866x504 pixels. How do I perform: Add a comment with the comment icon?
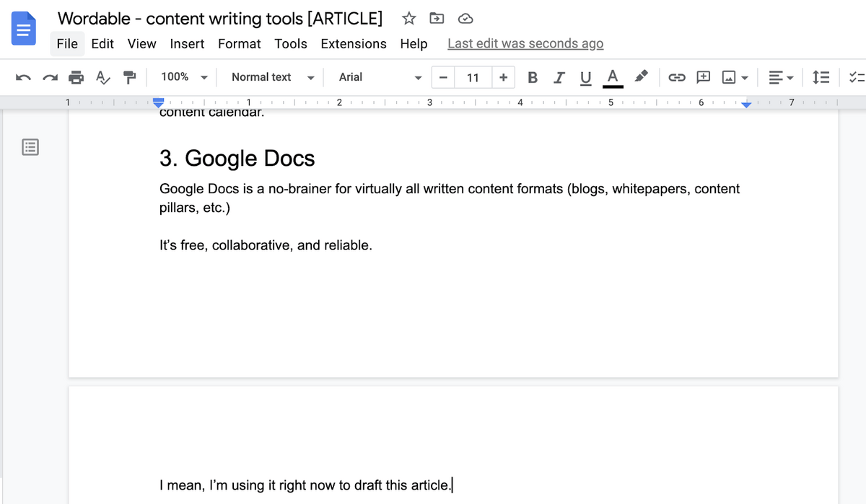pyautogui.click(x=703, y=77)
